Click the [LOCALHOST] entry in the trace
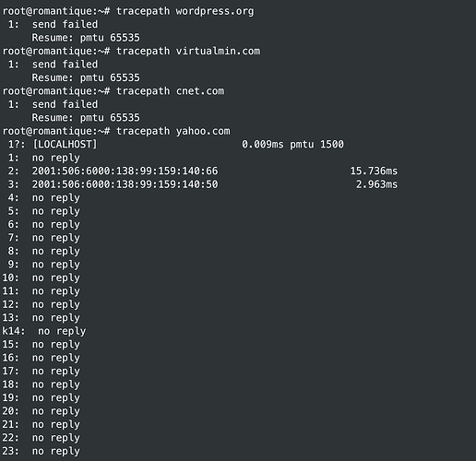Screen dimensions: 476x461 tap(65, 145)
